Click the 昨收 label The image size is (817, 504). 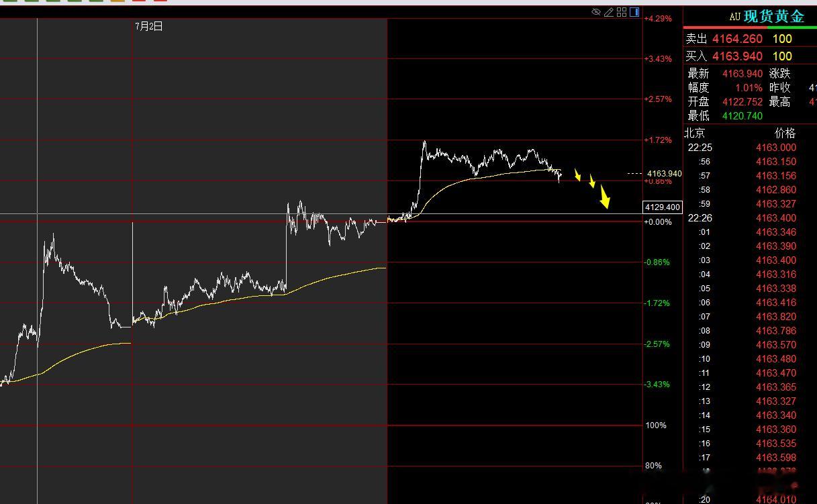click(x=779, y=88)
